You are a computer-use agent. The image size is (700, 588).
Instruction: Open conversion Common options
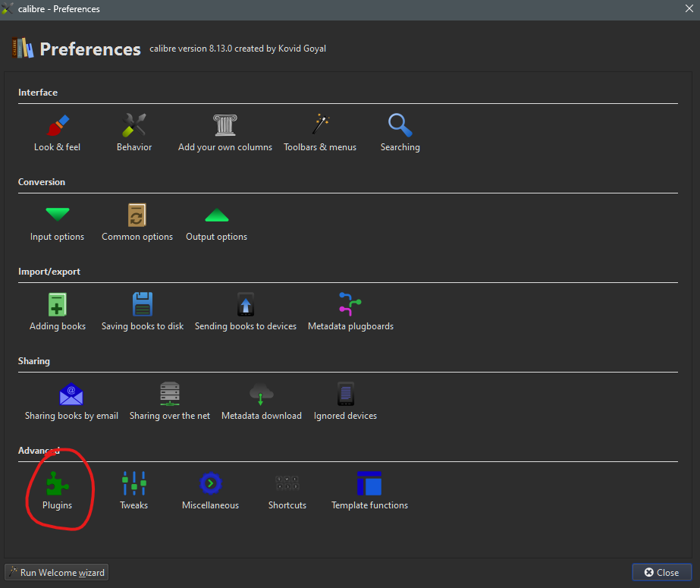point(137,222)
